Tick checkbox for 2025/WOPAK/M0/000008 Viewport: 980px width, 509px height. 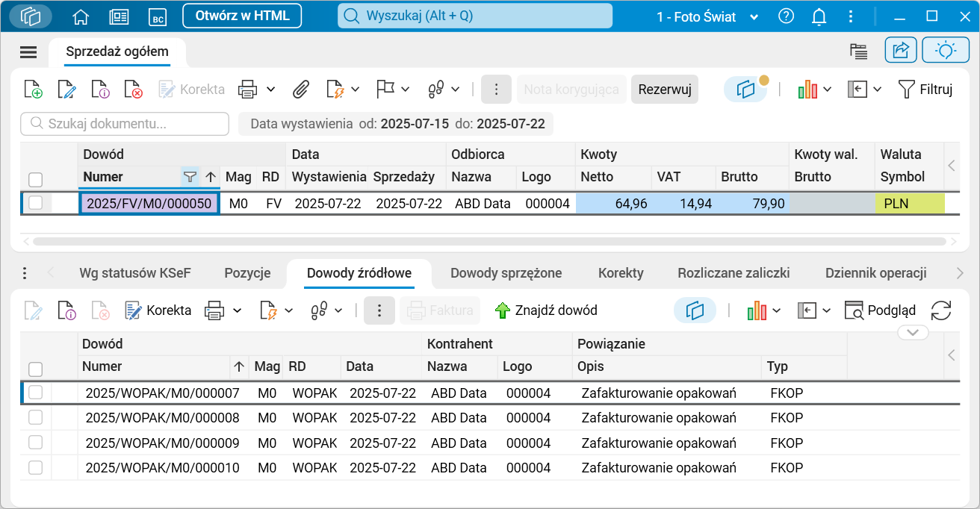tap(35, 417)
